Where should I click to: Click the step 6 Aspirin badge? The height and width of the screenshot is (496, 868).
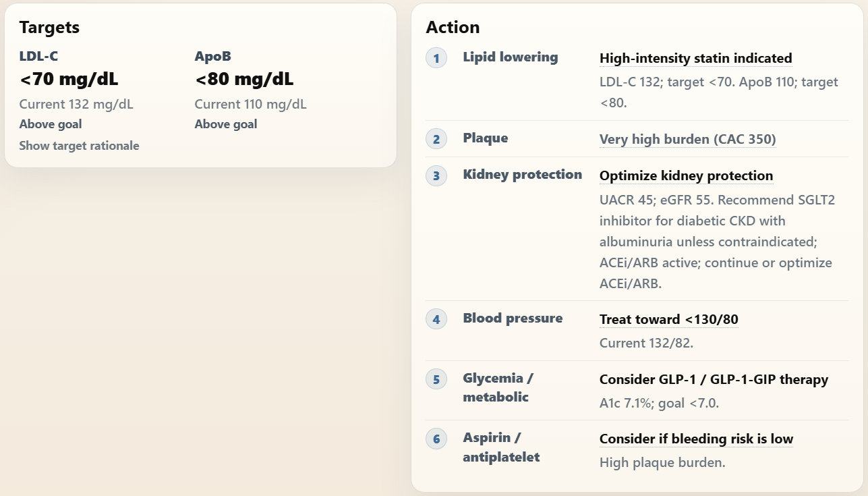436,439
